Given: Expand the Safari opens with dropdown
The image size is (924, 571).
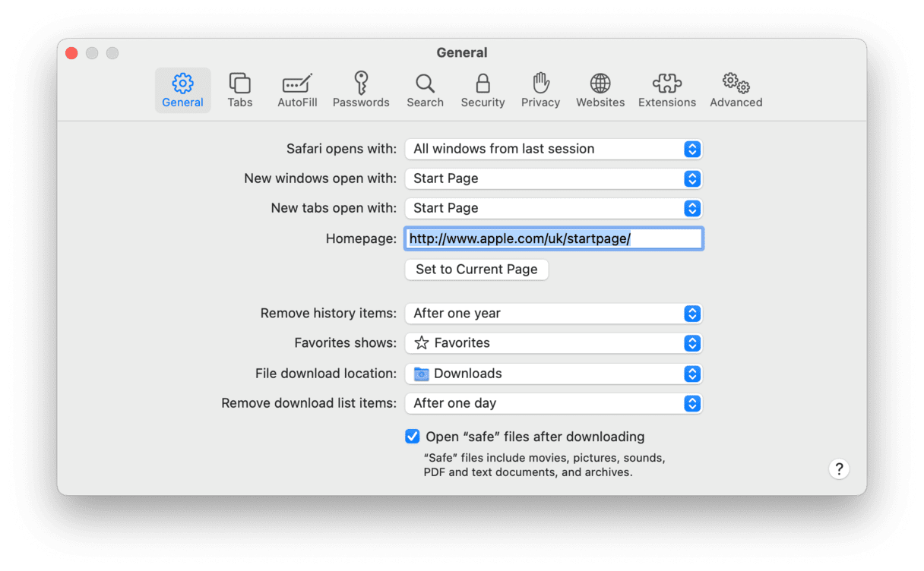Looking at the screenshot, I should coord(553,149).
